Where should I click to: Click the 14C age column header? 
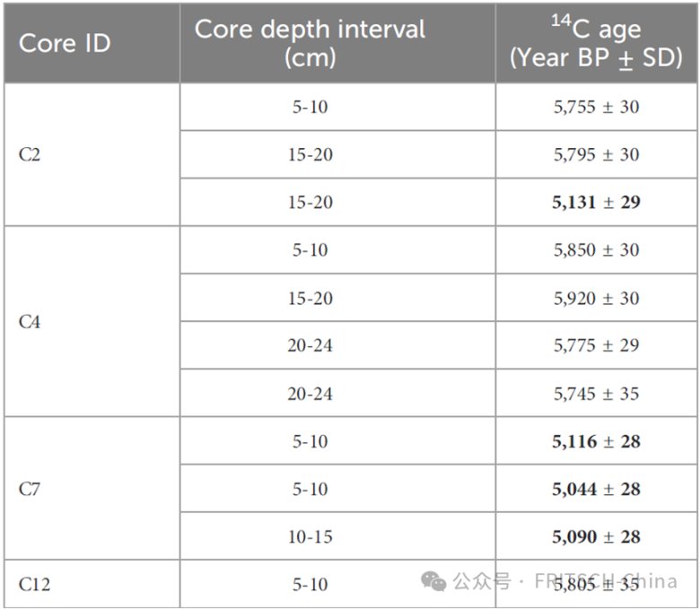(x=597, y=43)
